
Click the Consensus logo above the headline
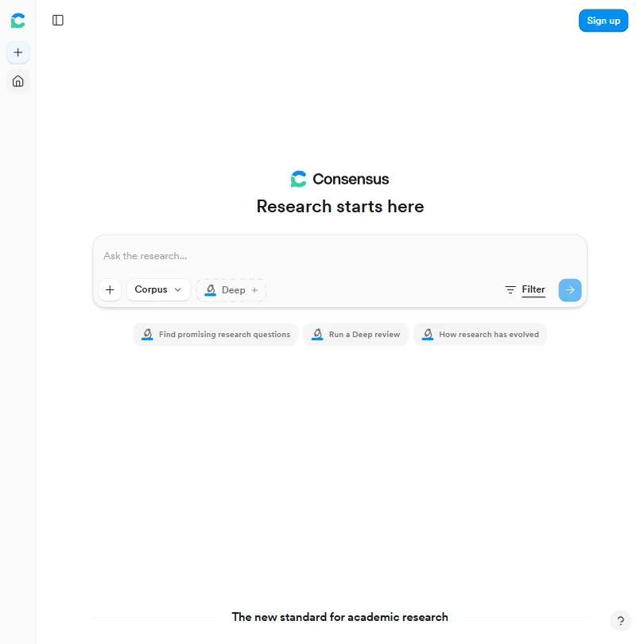(x=339, y=179)
